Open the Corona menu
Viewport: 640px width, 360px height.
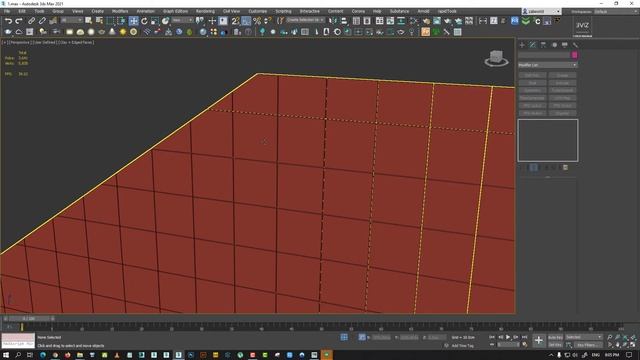(358, 11)
